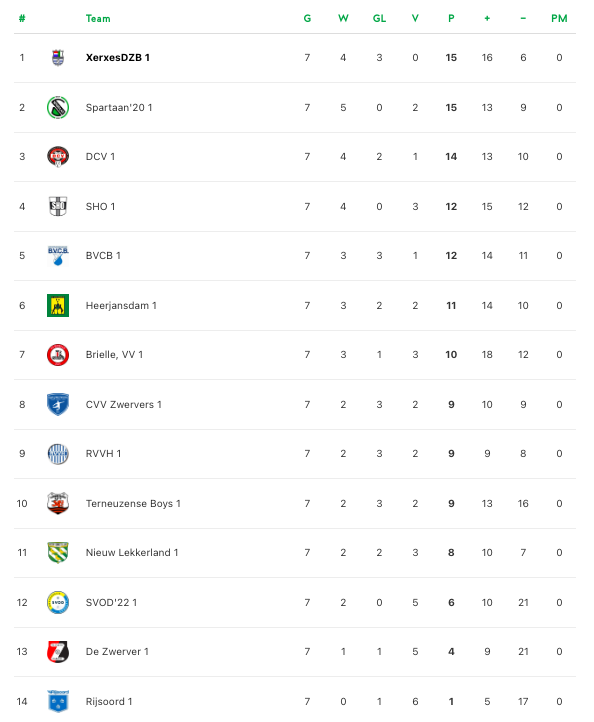
Task: Click the XerxesDZB 1 club logo
Action: click(x=58, y=58)
